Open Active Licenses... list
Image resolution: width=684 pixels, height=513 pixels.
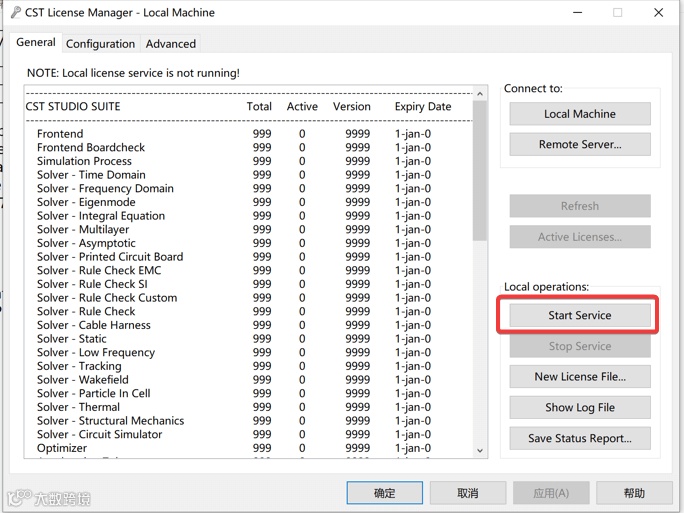coord(580,237)
